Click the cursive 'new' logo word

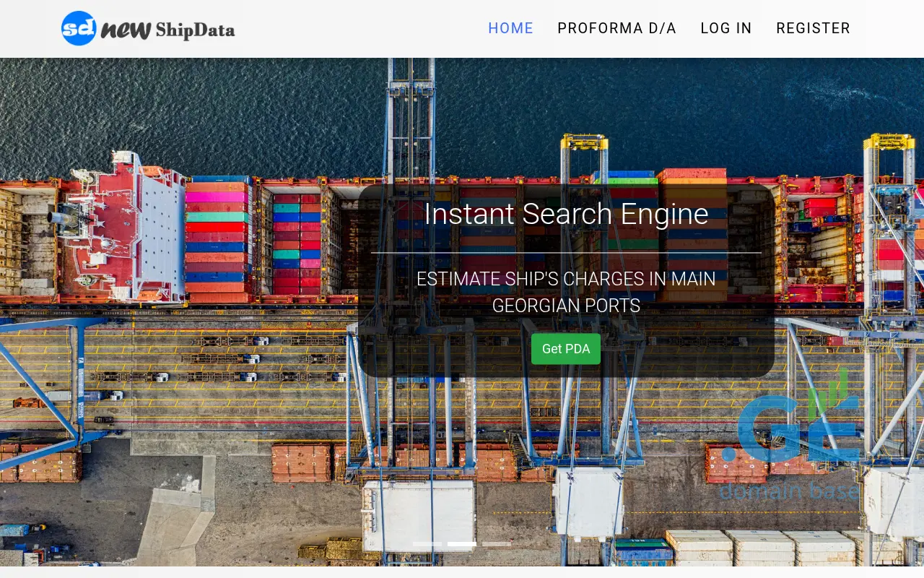(x=126, y=30)
